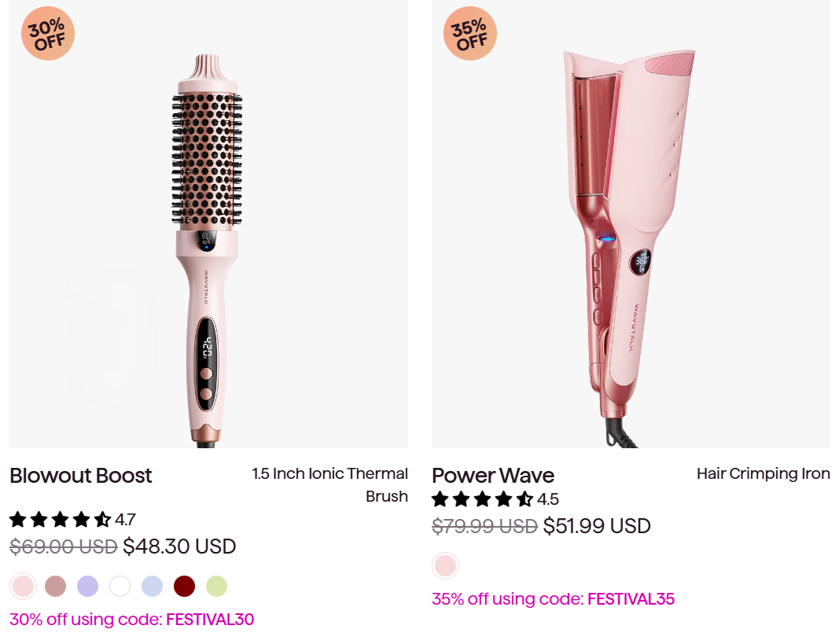Viewport: 839px width, 644px height.
Task: Select the light pink Blowout Boost color
Action: 23,586
